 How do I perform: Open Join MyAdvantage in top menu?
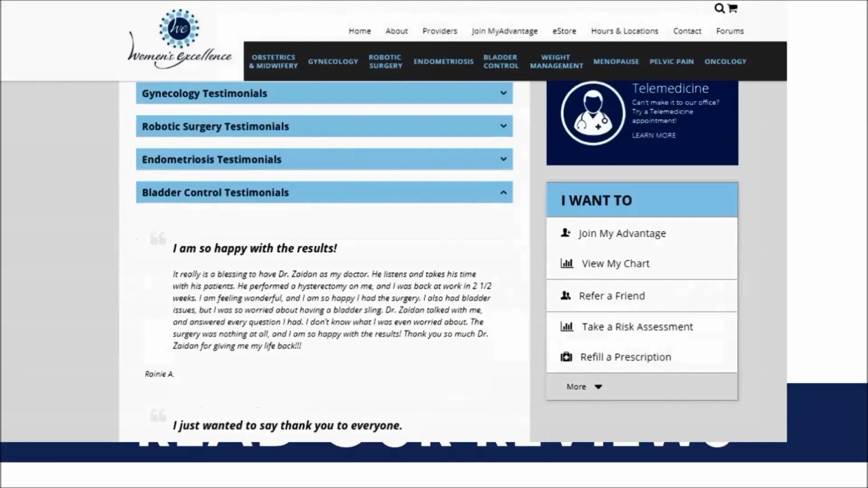tap(505, 31)
